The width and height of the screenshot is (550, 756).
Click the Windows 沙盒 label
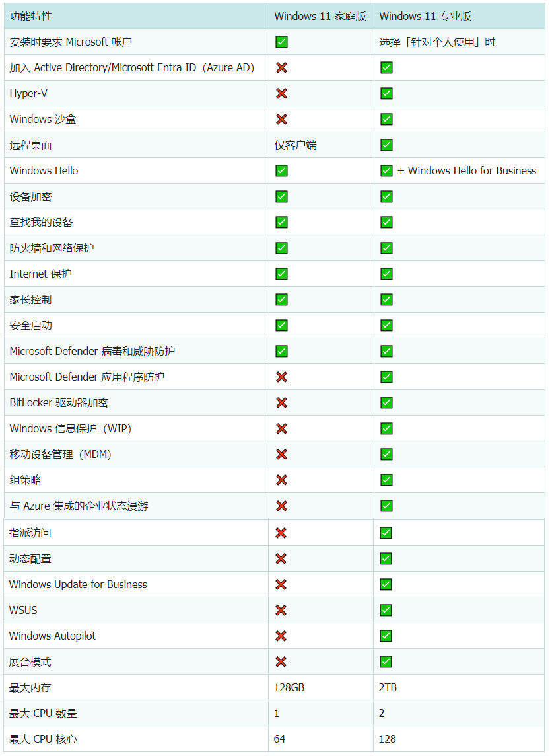[x=43, y=119]
